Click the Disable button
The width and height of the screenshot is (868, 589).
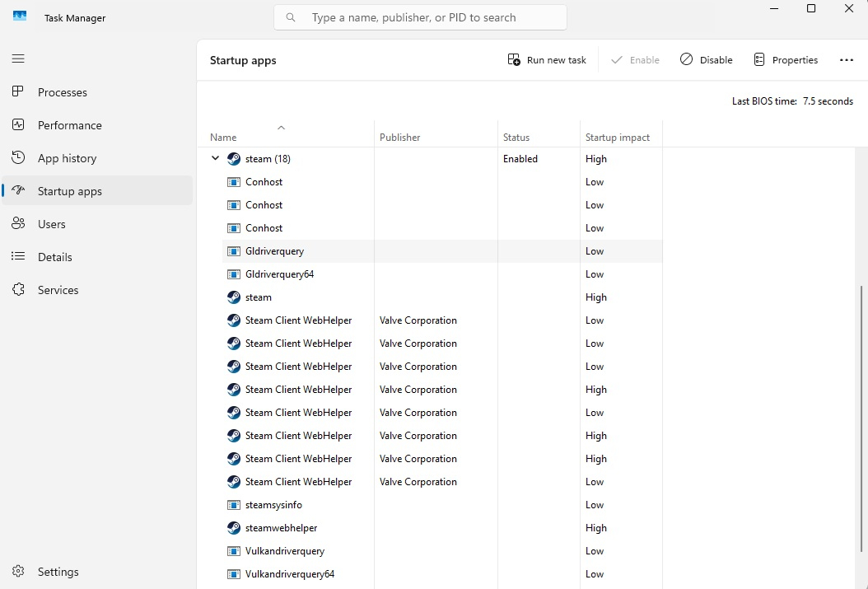pos(707,60)
